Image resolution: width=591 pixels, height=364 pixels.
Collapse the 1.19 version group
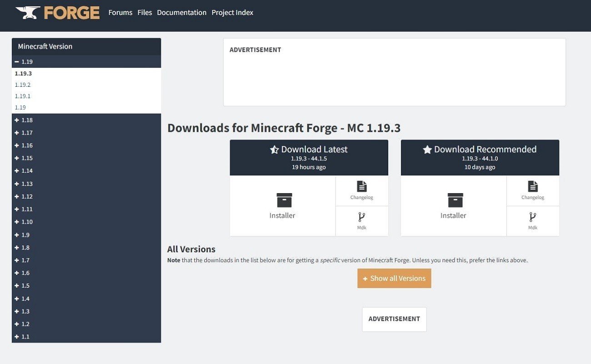click(x=86, y=62)
